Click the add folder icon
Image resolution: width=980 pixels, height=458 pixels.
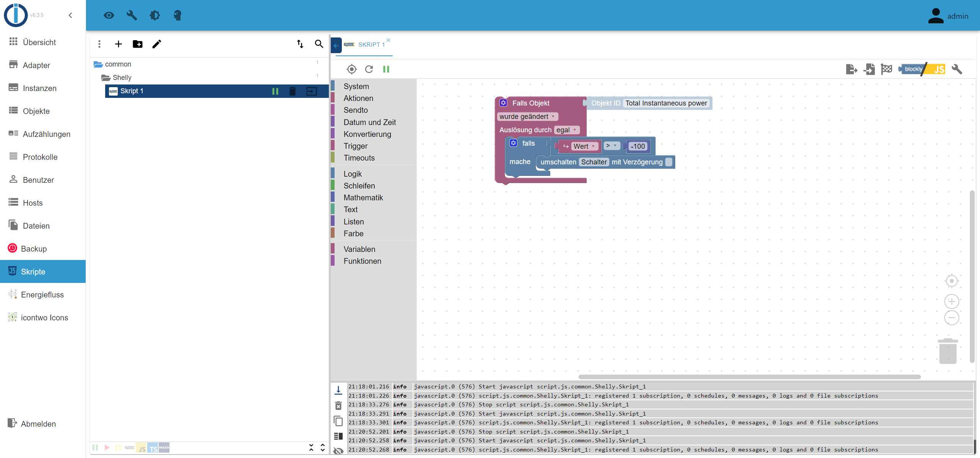click(138, 44)
